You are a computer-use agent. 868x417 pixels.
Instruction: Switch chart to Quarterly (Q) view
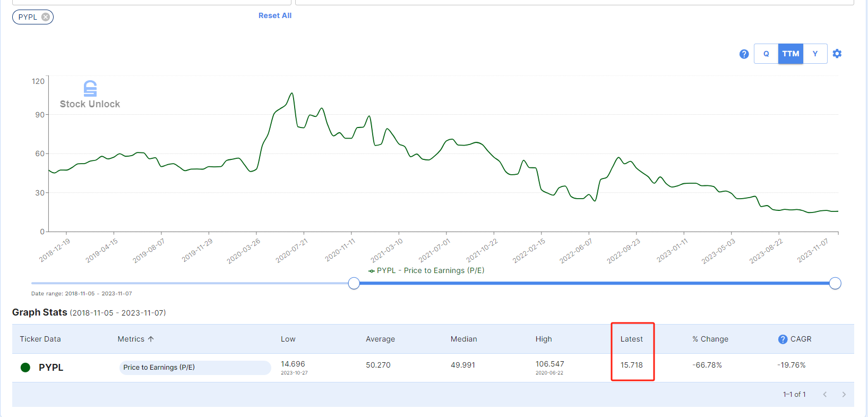click(766, 54)
